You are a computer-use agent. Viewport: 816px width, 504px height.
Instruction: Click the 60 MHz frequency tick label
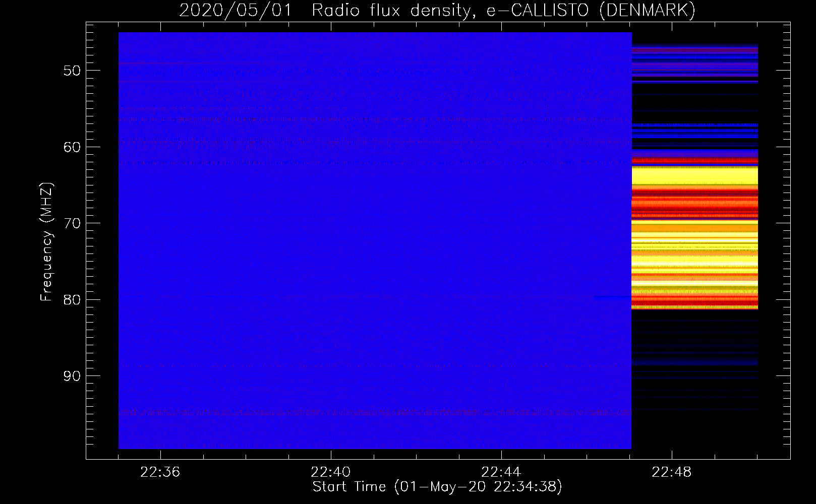tap(72, 147)
